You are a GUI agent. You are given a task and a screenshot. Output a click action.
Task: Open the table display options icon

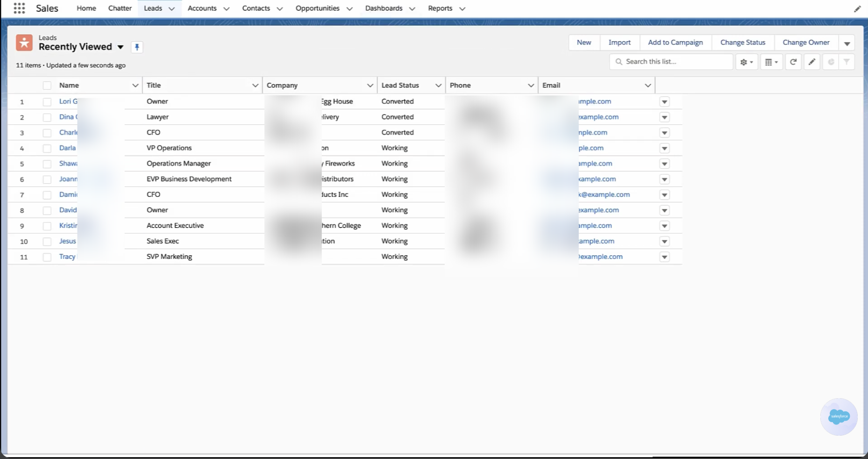[x=771, y=62]
